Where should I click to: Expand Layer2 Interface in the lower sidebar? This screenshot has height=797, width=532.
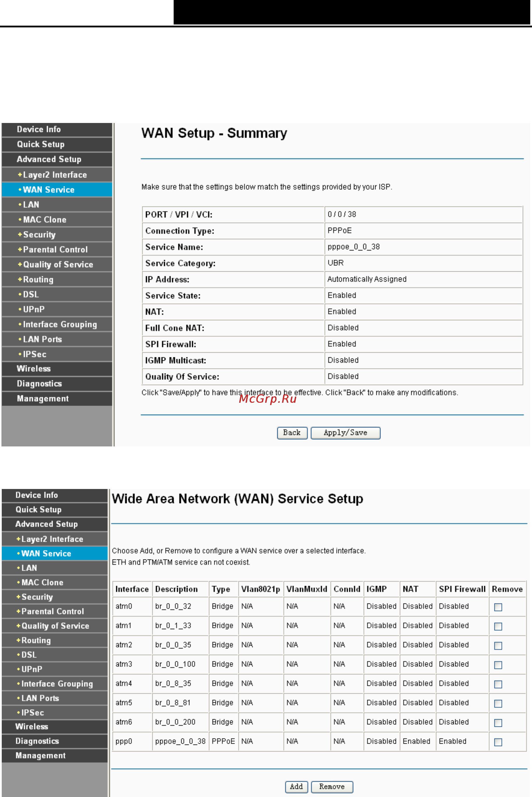click(54, 539)
